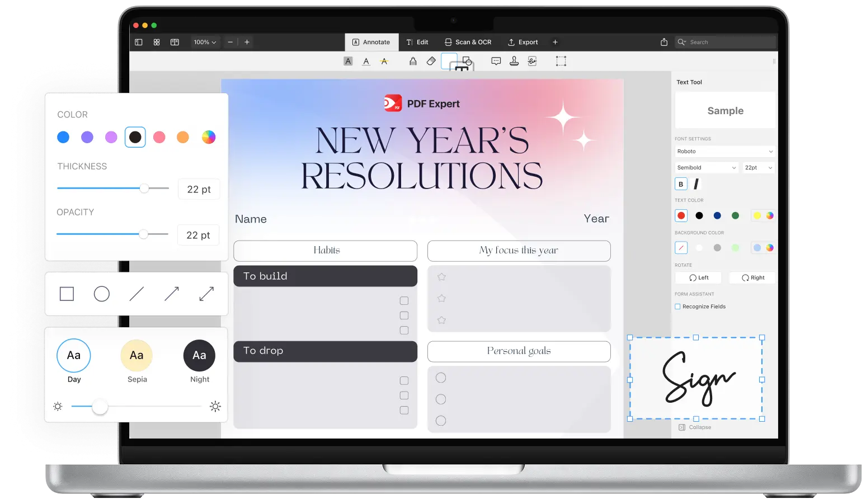Rotate the text Right
The height and width of the screenshot is (504, 866).
pos(752,277)
